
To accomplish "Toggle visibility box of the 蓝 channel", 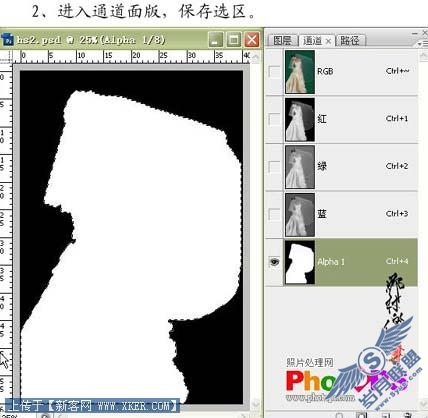I will [274, 214].
